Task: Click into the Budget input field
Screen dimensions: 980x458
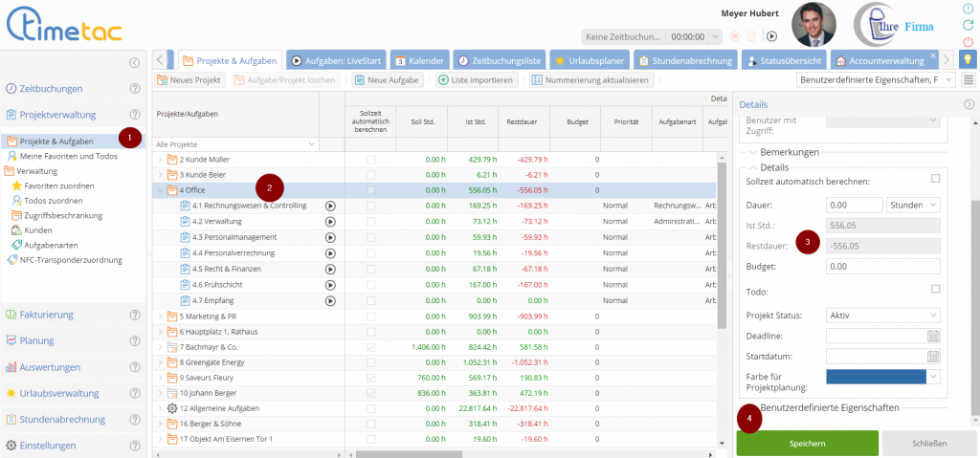Action: pyautogui.click(x=882, y=267)
